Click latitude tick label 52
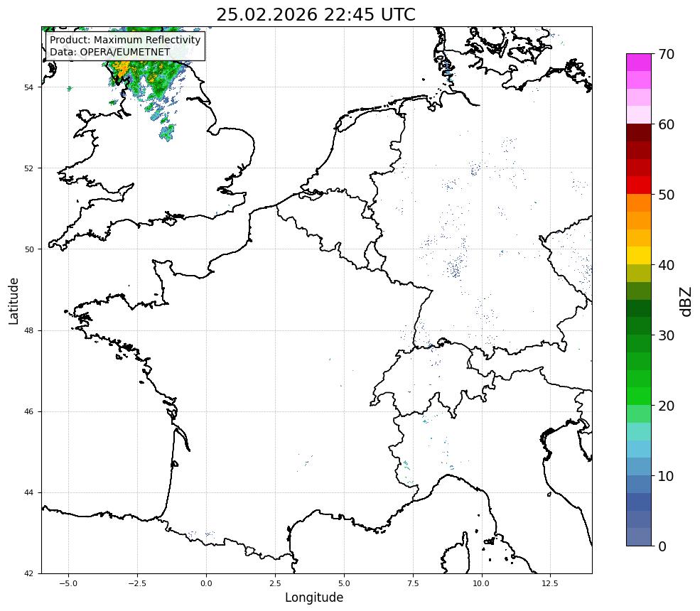Viewport: 700px width, 611px height. pyautogui.click(x=28, y=168)
